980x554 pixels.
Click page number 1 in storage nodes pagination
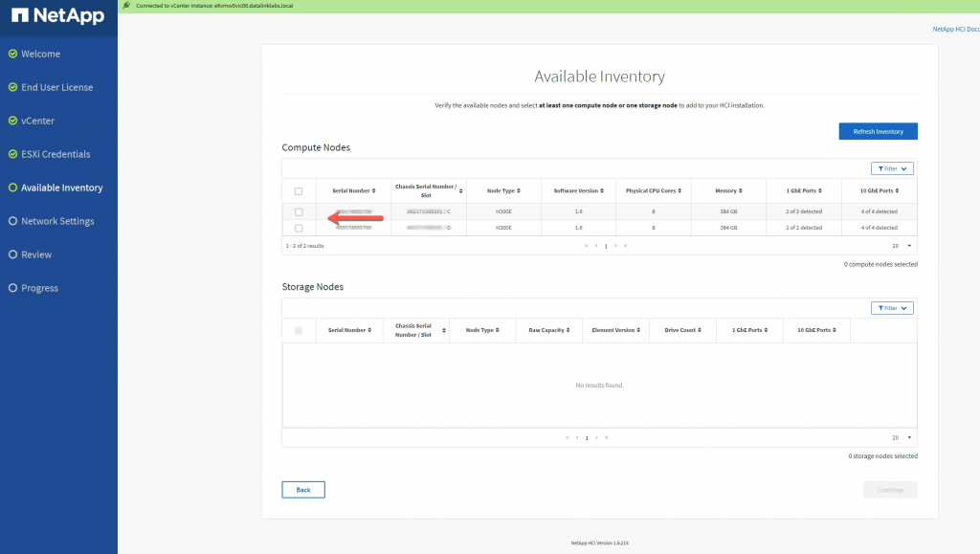587,438
